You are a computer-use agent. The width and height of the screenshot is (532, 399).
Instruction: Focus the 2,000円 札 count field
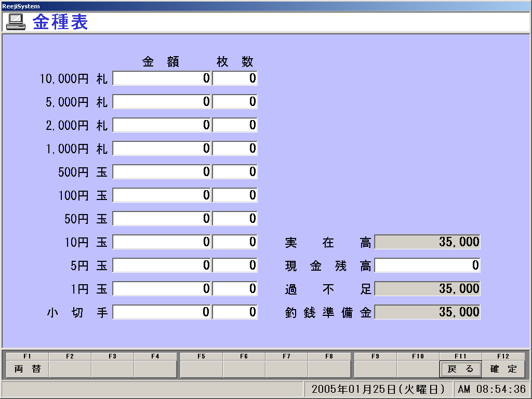(234, 125)
